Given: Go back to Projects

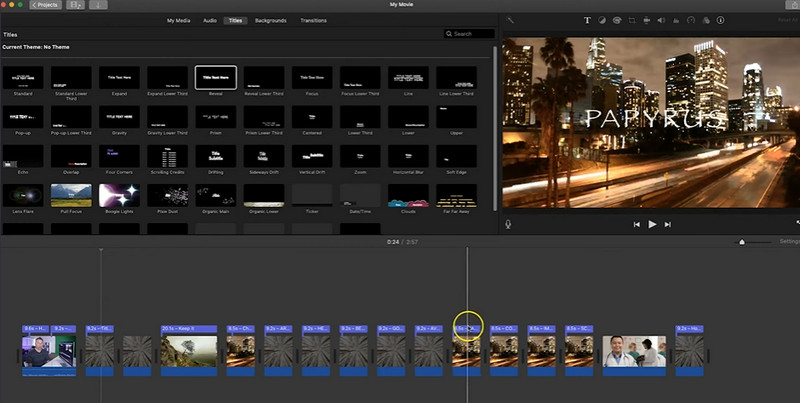Looking at the screenshot, I should tap(45, 5).
